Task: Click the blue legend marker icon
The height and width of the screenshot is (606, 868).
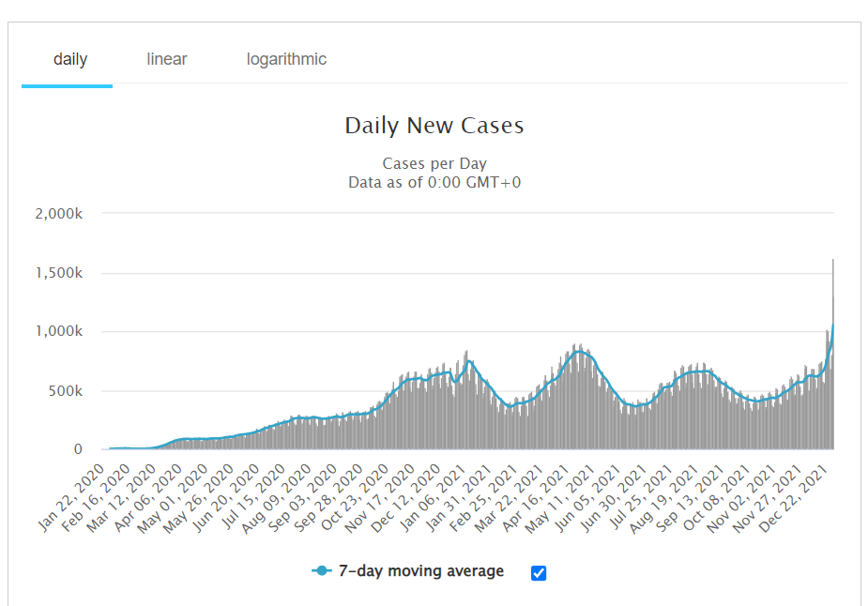Action: 322,570
